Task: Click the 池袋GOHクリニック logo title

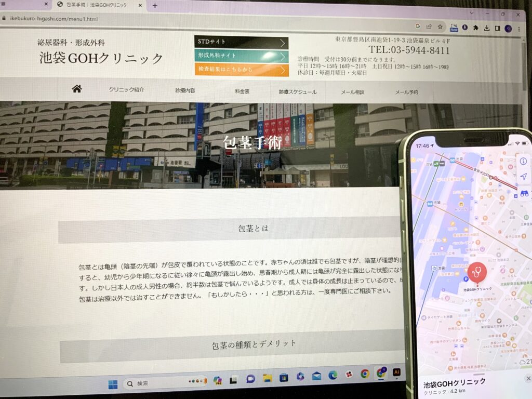Action: 101,58
